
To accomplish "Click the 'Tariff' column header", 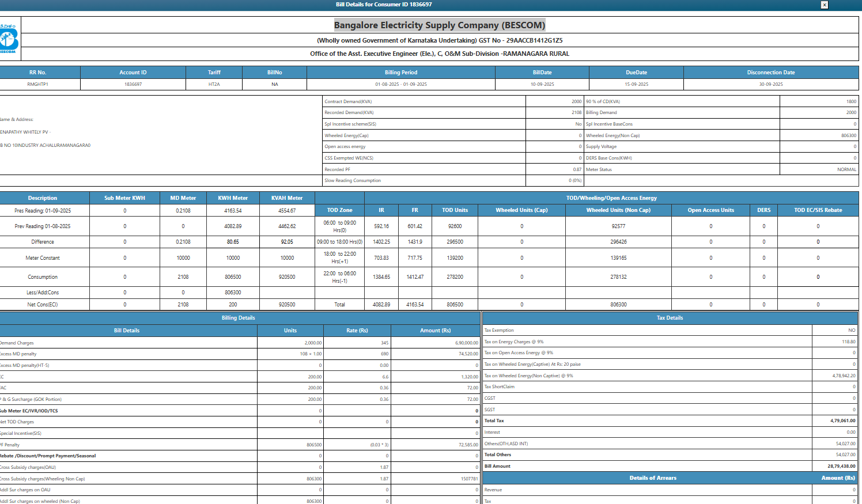I will pos(214,73).
